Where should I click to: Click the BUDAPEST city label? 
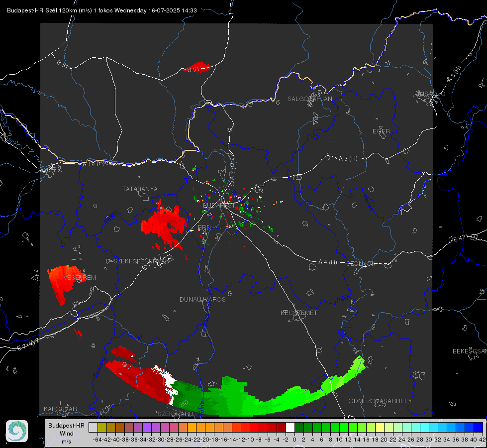click(x=219, y=205)
